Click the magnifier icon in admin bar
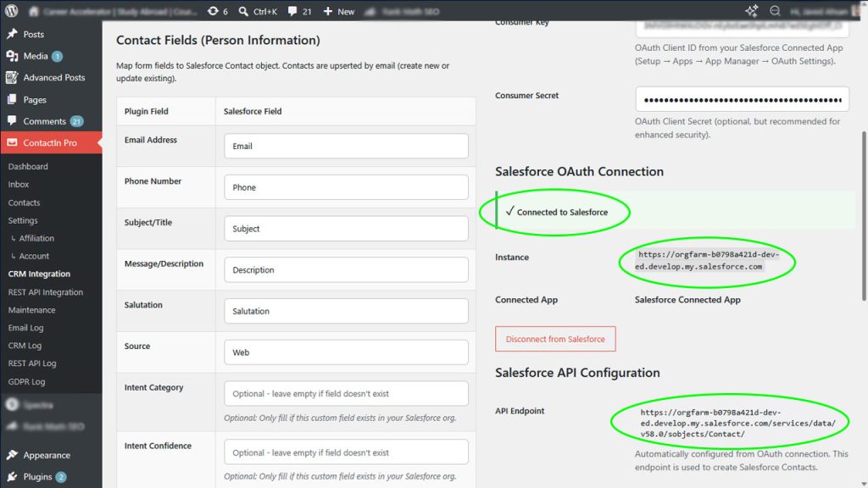 point(775,10)
